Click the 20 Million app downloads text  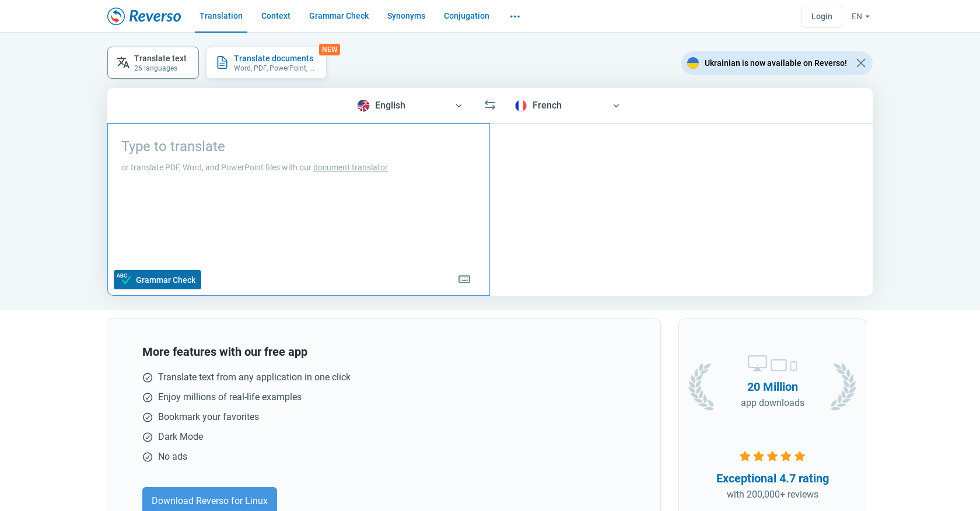[x=772, y=394]
